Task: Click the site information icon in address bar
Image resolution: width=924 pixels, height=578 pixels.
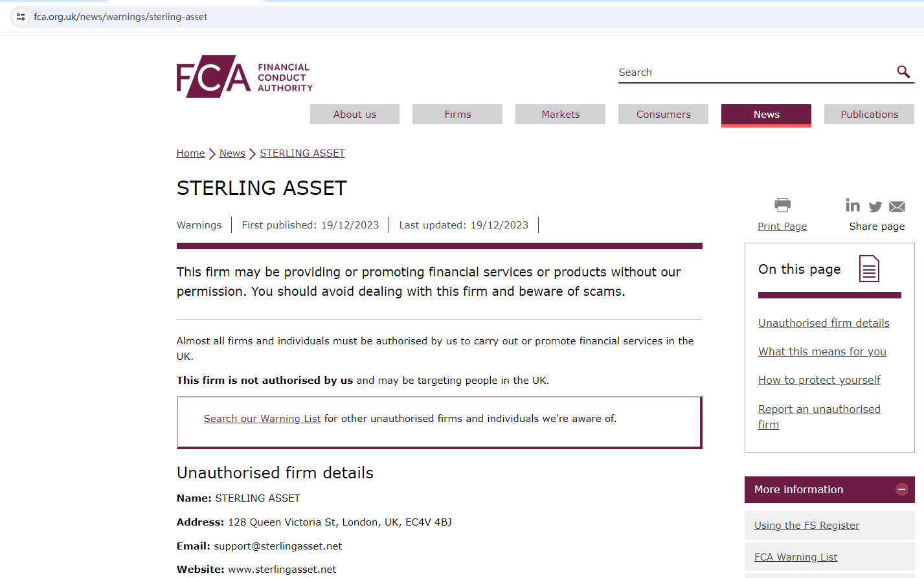Action: click(21, 17)
